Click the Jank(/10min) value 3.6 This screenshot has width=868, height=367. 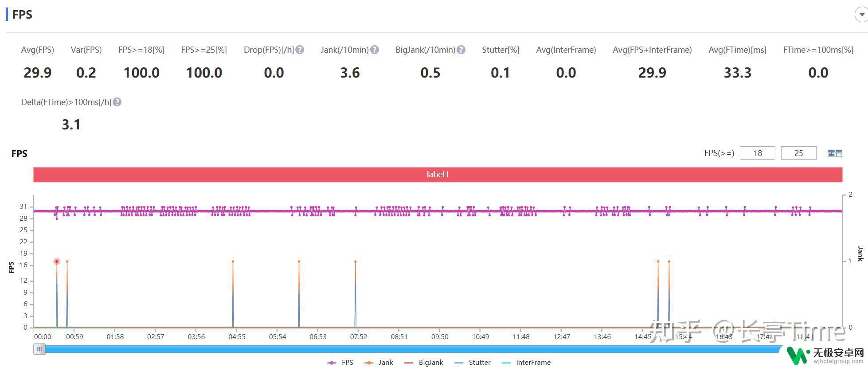click(x=350, y=73)
